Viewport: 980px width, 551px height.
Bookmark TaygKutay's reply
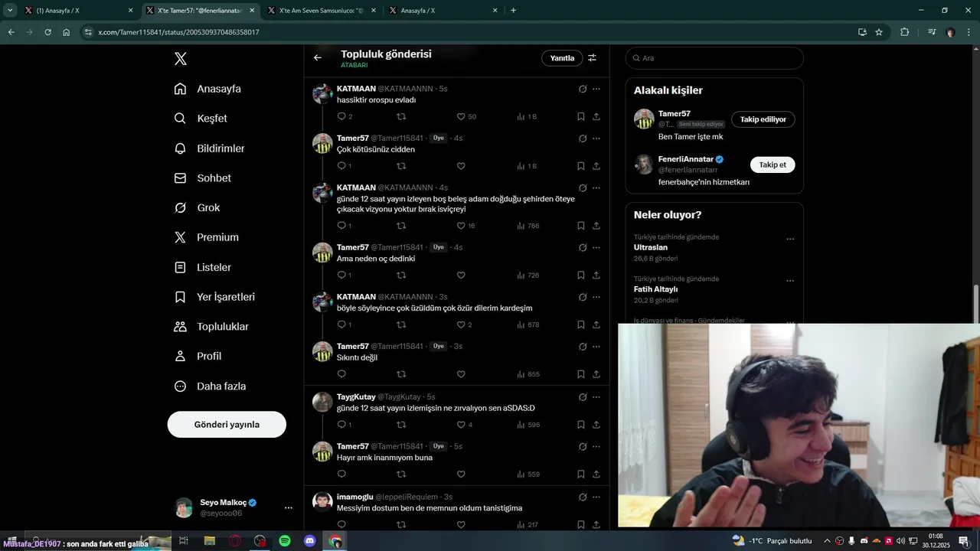[x=581, y=425]
